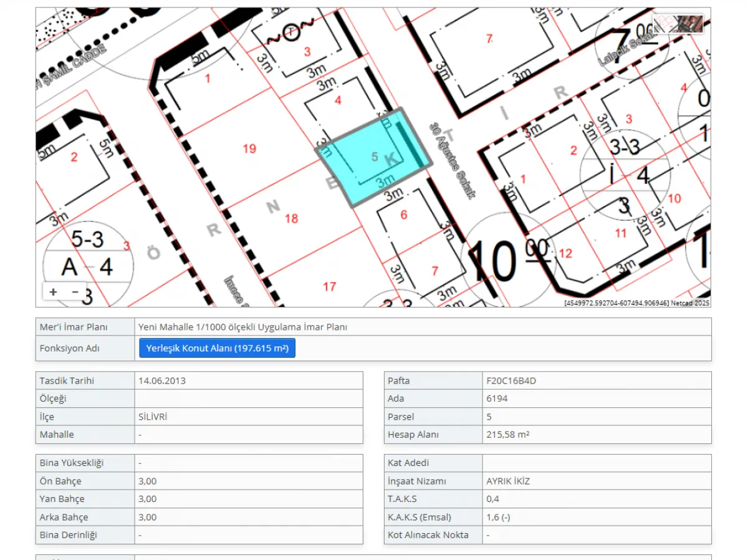Image resolution: width=748 pixels, height=560 pixels.
Task: Select the Mer'i İmar Planı label cell
Action: click(85, 327)
